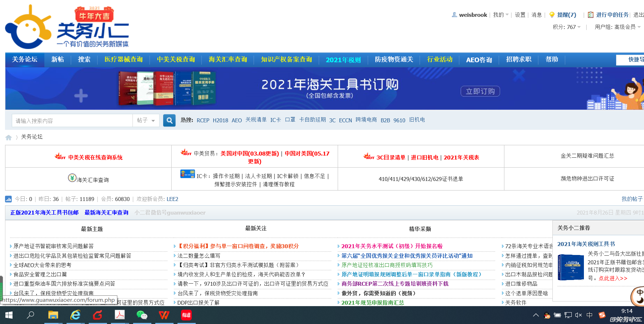Viewport: 644px width, 324px height.
Task: Click the home breadcrumb icon
Action: click(x=9, y=137)
